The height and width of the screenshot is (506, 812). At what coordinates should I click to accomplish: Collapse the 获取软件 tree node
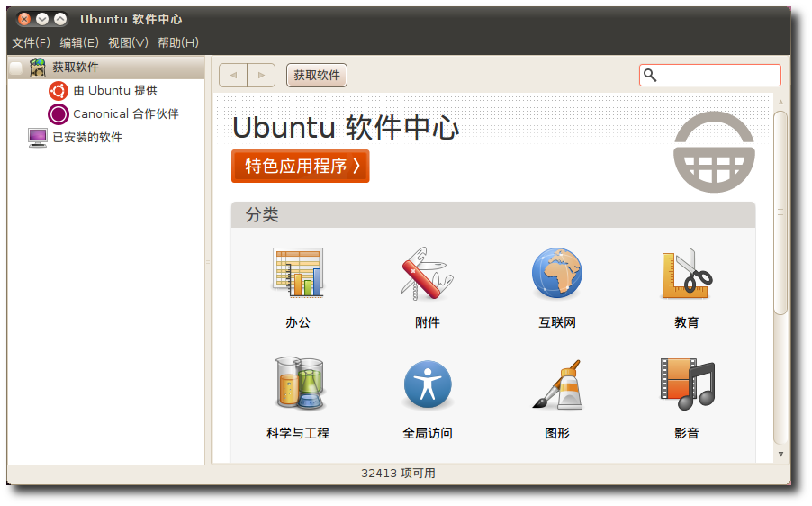point(16,68)
